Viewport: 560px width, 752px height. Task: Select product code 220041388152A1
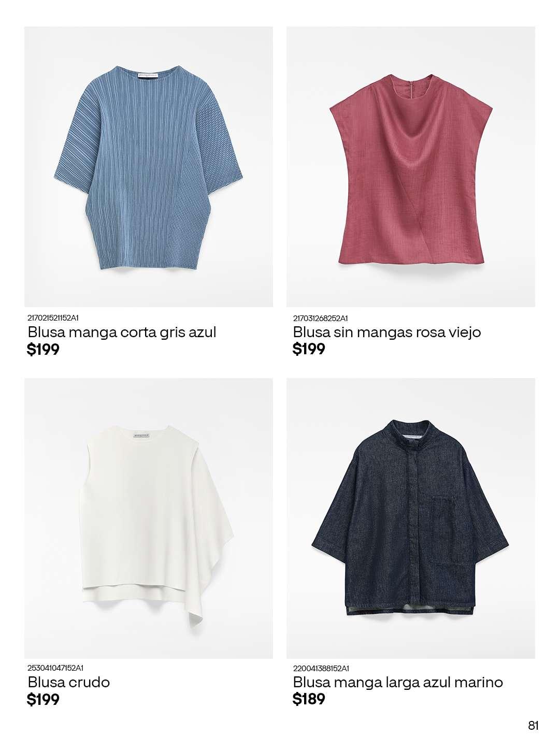click(x=321, y=668)
